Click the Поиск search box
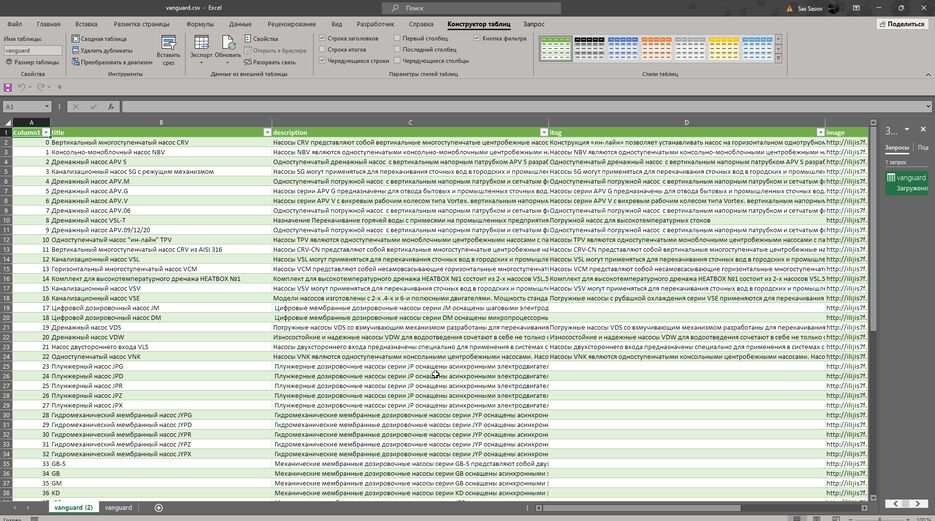This screenshot has height=521, width=935. [x=471, y=8]
